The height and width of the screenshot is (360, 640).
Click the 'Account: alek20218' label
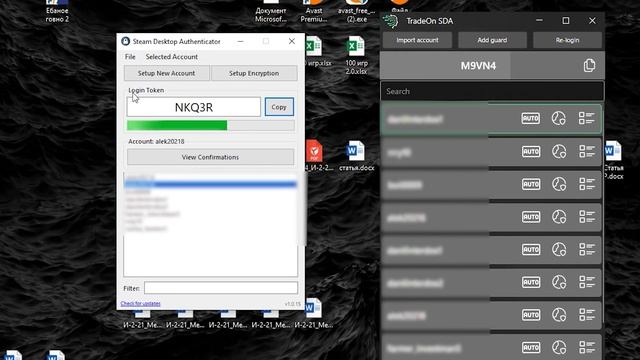click(156, 141)
